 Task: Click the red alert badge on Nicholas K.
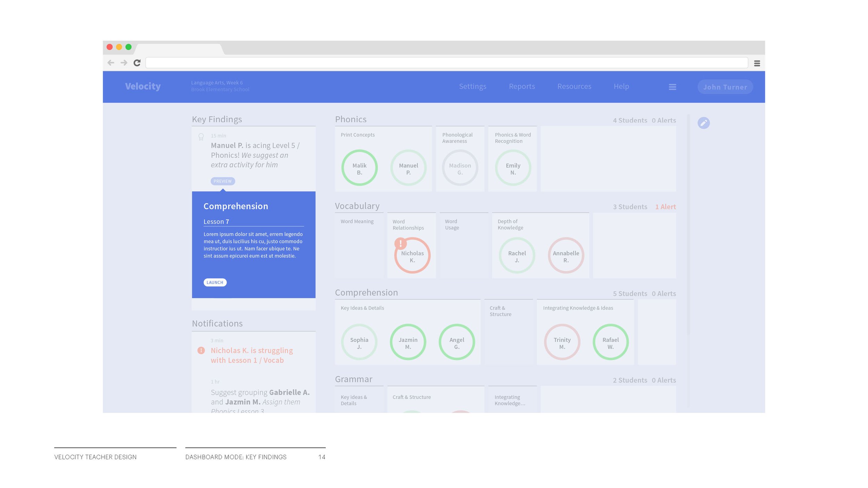tap(400, 243)
